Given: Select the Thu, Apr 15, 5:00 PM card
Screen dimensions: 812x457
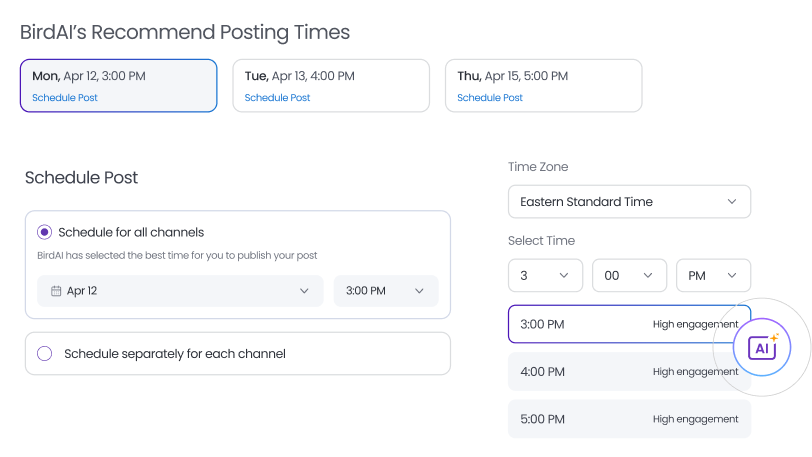Looking at the screenshot, I should coord(543,85).
